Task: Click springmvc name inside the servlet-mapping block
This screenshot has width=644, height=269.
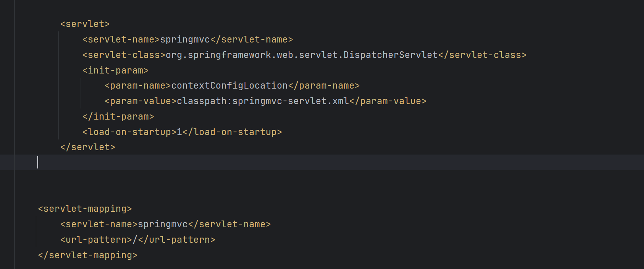Action: tap(163, 224)
